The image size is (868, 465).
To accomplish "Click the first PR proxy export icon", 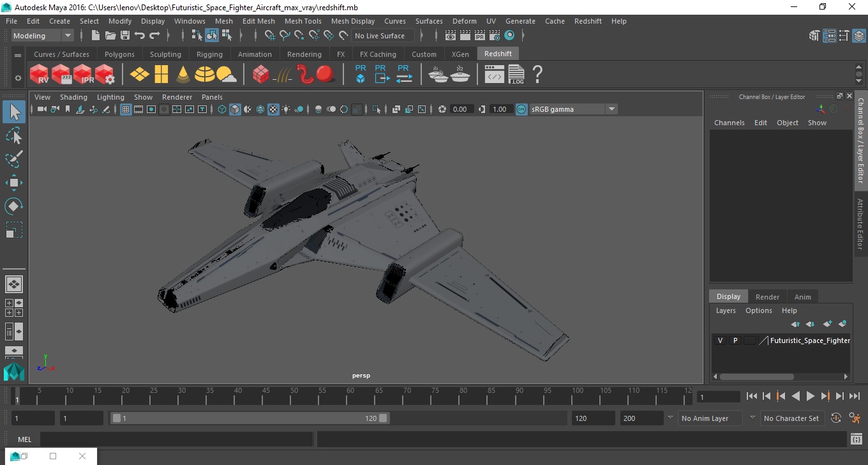I will pos(361,74).
